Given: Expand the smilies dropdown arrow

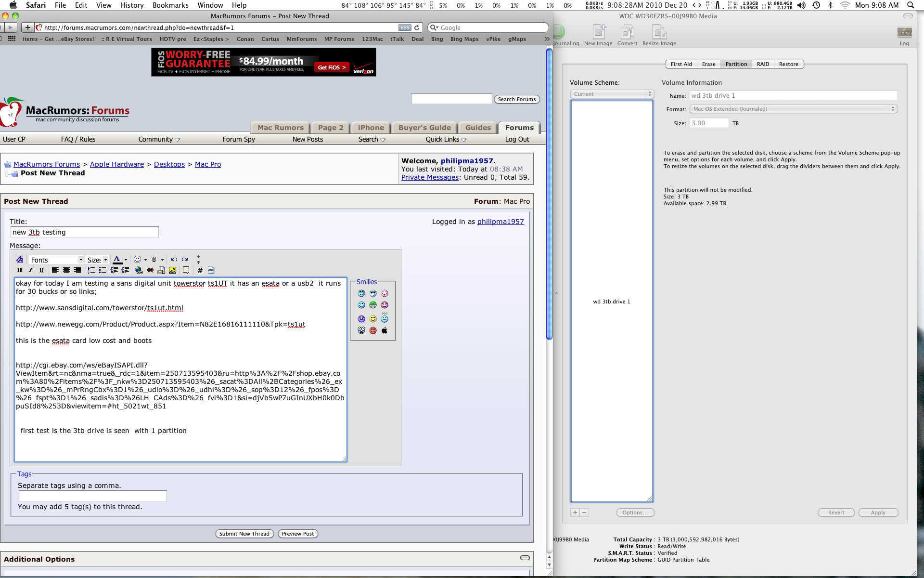Looking at the screenshot, I should [x=145, y=260].
